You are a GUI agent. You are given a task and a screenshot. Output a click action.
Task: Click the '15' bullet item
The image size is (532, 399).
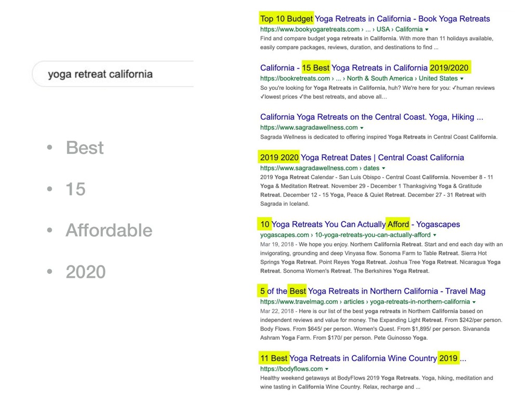coord(76,189)
